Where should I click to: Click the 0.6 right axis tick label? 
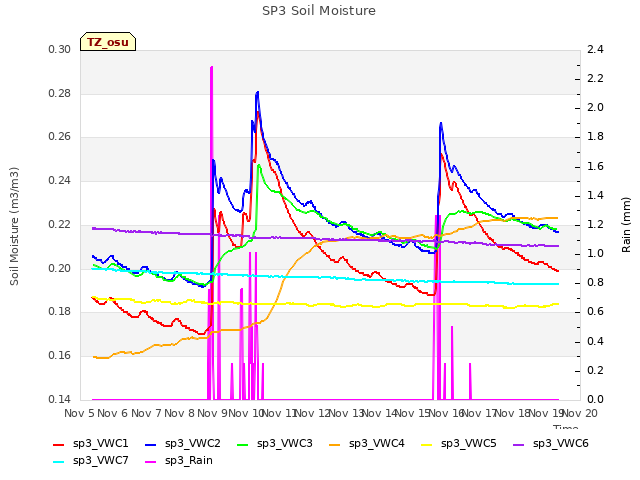coord(595,311)
